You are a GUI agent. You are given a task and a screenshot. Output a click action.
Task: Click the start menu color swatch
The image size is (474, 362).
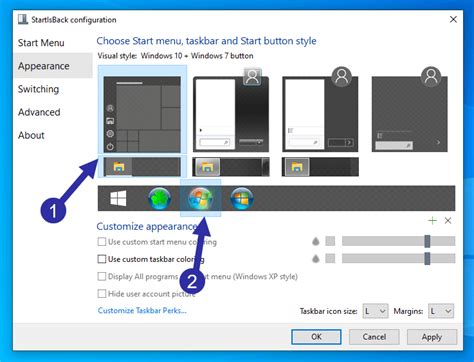330,241
